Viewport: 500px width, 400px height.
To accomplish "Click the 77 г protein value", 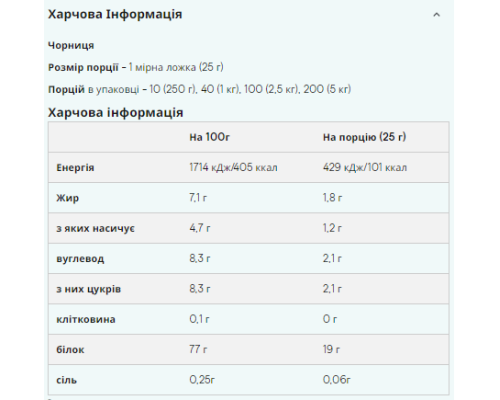I will 198,349.
